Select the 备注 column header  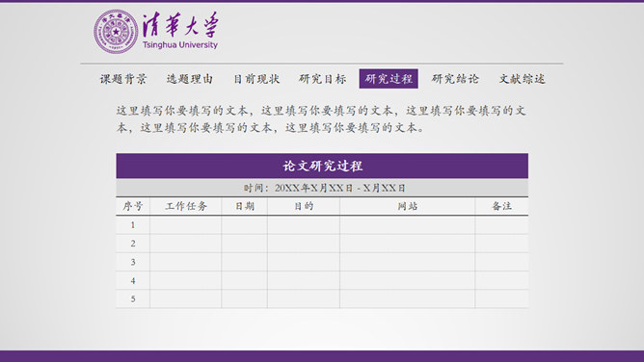pyautogui.click(x=501, y=206)
